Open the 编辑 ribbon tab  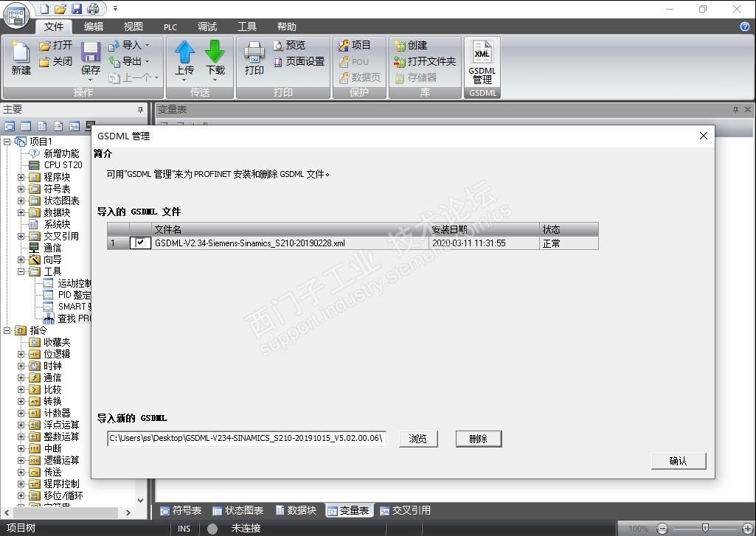coord(94,27)
